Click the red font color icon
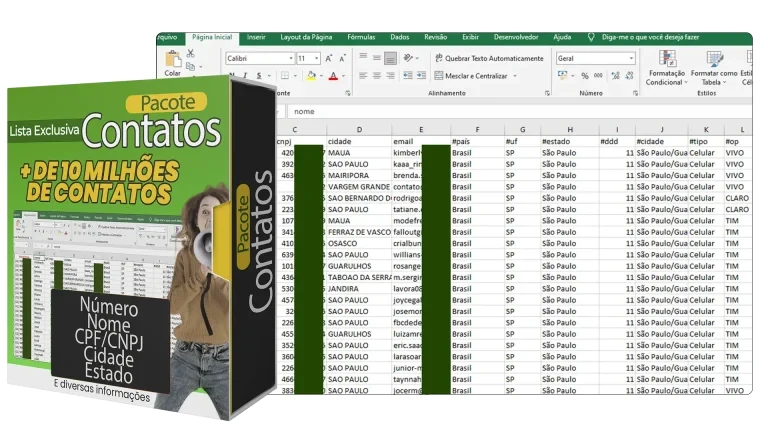This screenshot has height=432, width=768. point(332,76)
